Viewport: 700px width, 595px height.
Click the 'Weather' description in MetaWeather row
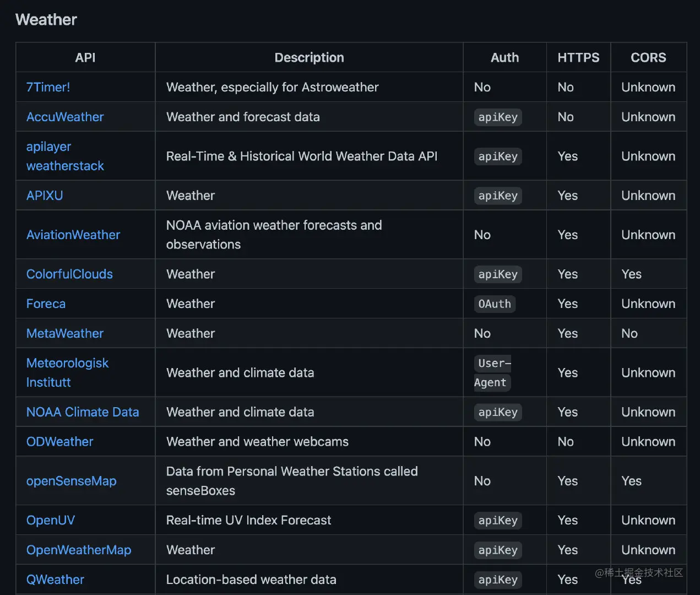pos(191,333)
